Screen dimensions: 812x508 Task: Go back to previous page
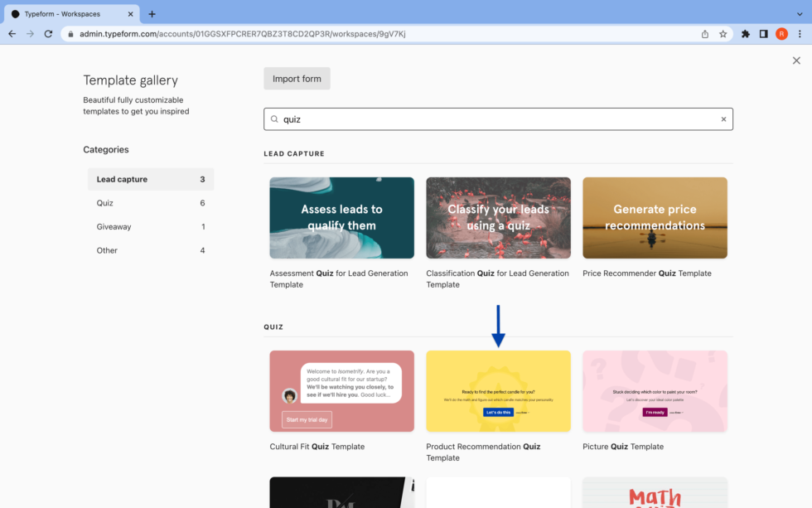12,34
